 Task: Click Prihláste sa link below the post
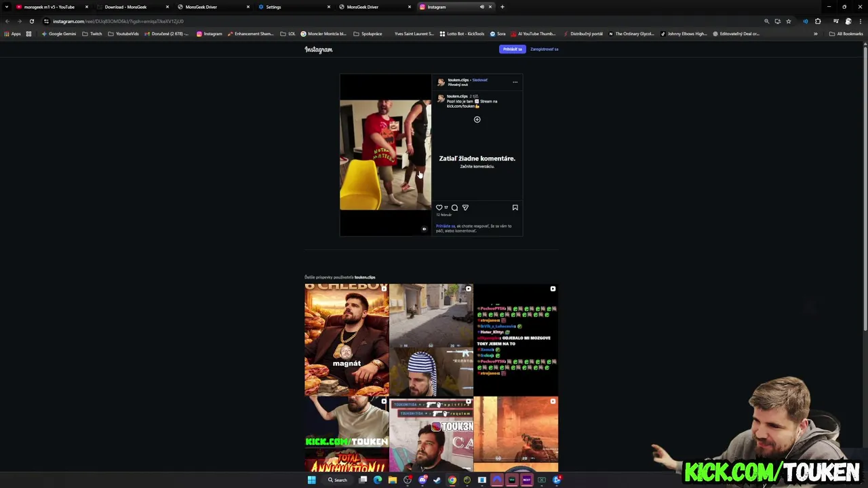click(445, 226)
